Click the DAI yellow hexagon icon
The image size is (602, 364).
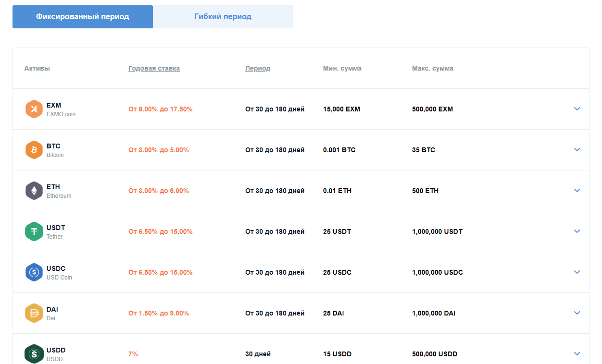(x=34, y=313)
